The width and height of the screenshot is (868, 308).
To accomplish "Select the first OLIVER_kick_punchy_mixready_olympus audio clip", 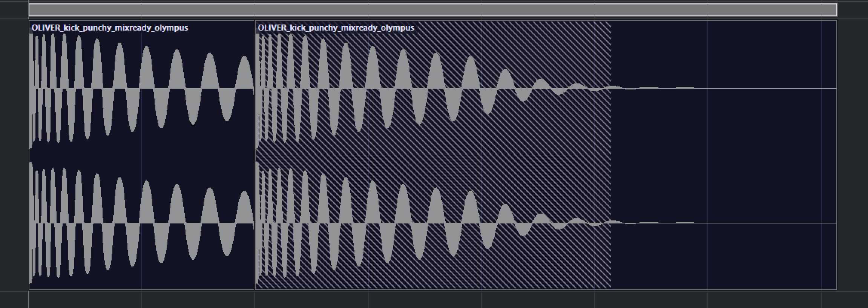I will click(142, 155).
